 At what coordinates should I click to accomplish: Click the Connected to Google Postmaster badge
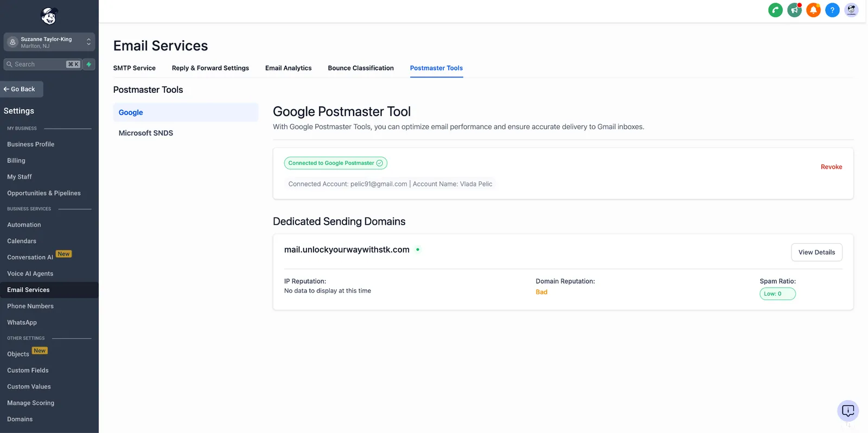pos(335,163)
